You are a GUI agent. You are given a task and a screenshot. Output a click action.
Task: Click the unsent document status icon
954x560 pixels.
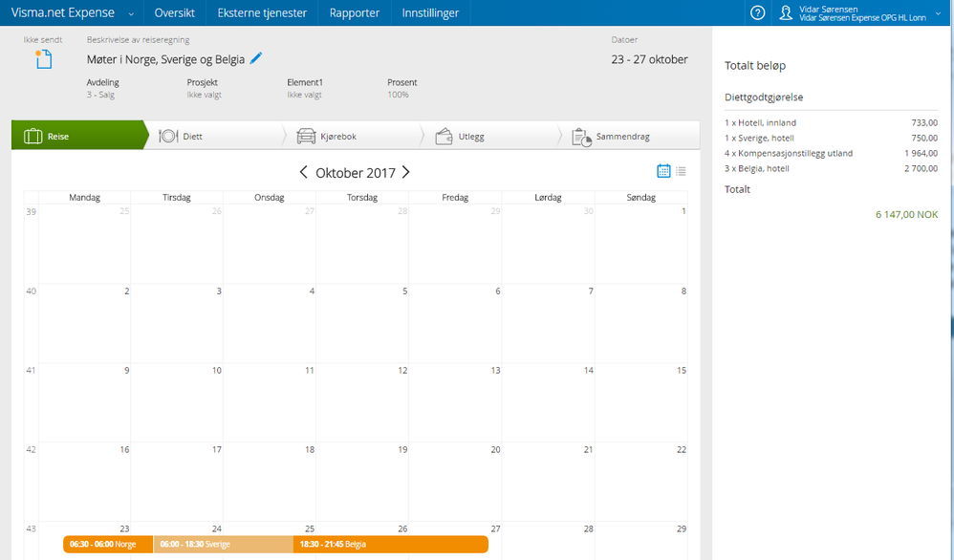click(43, 59)
